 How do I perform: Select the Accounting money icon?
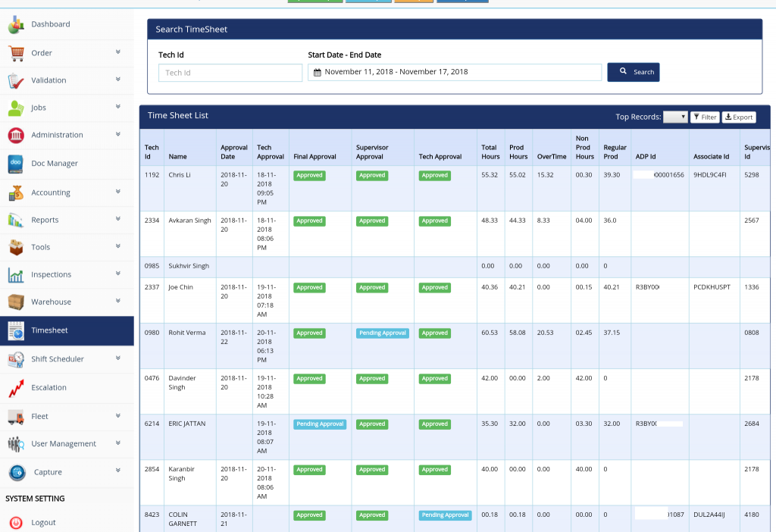click(15, 191)
